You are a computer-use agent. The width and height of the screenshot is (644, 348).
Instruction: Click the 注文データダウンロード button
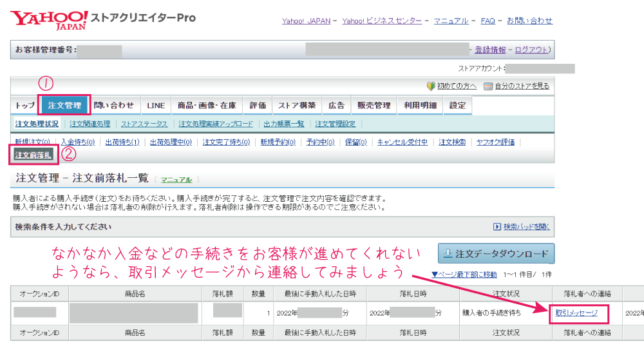496,253
